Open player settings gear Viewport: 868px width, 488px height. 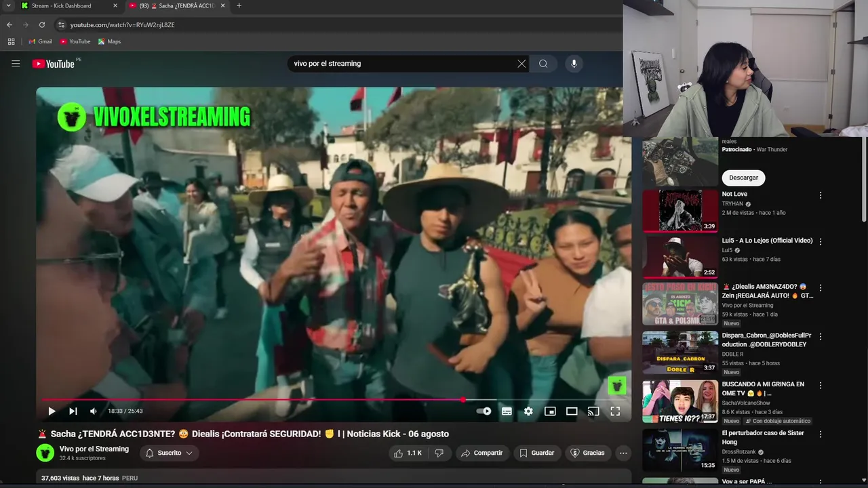[528, 411]
